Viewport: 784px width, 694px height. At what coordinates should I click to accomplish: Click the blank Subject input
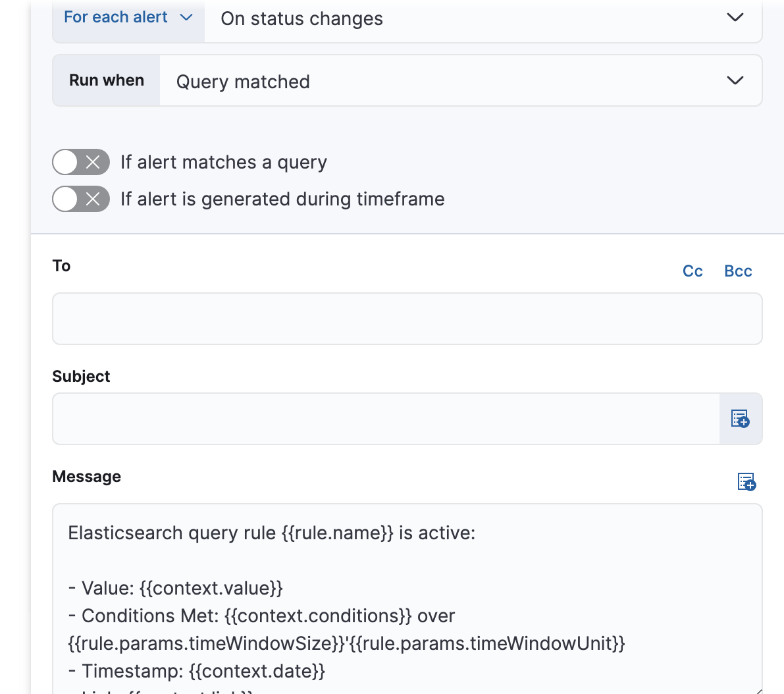[385, 419]
